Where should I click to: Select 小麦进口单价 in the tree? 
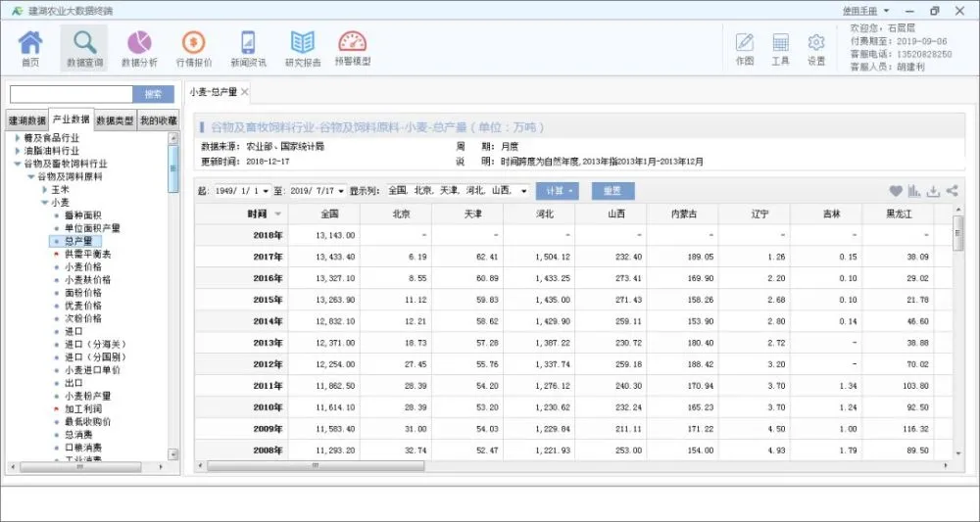[x=92, y=369]
